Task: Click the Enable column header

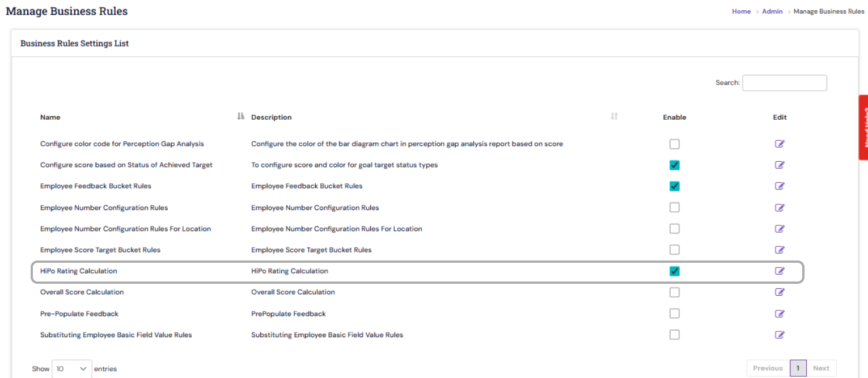Action: 675,117
